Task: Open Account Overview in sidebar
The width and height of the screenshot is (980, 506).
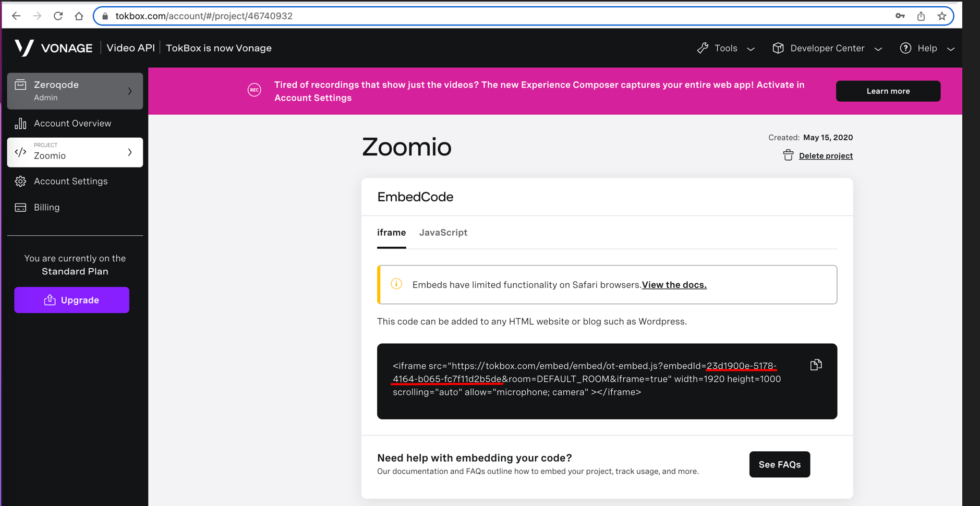Action: click(72, 124)
